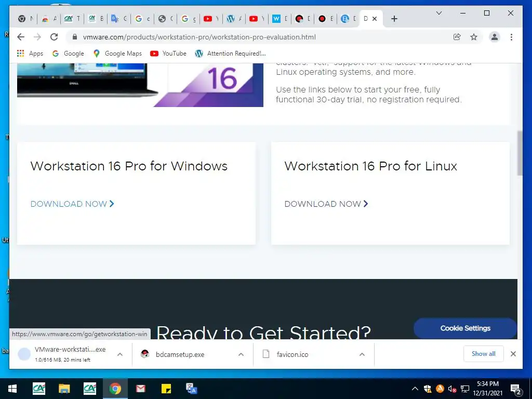Viewport: 532px width, 399px height.
Task: Expand options for VMware-workstation download
Action: (x=120, y=354)
